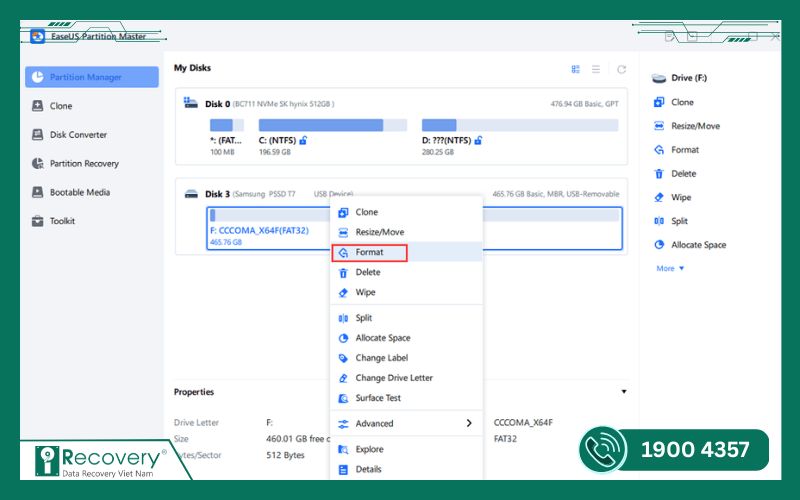Select the D: (NTFS) partition bar
The image size is (800, 500).
(x=520, y=125)
